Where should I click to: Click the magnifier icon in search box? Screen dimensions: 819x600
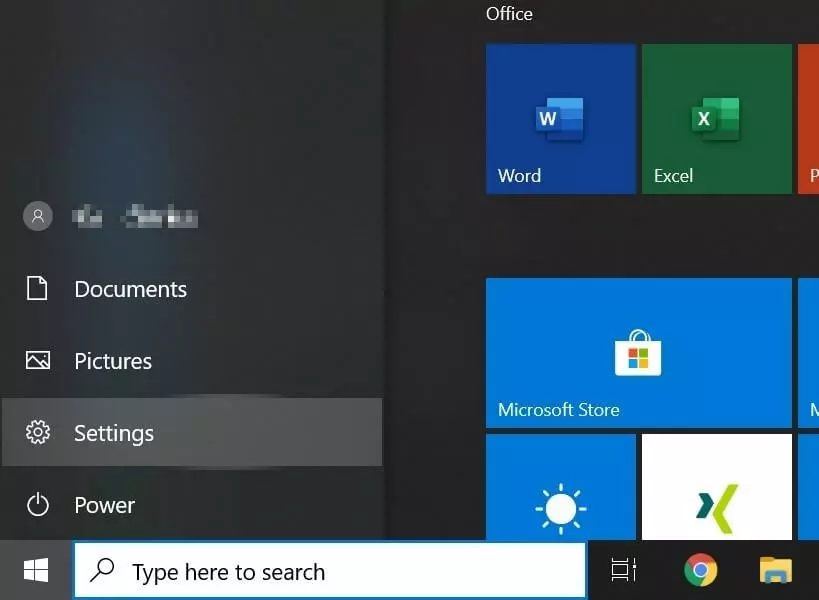coord(102,571)
